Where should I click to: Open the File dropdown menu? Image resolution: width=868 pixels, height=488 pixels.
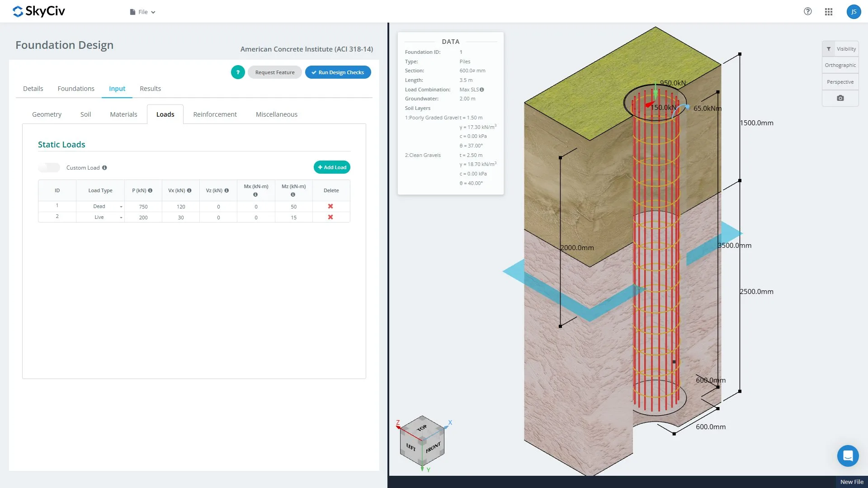(x=142, y=12)
